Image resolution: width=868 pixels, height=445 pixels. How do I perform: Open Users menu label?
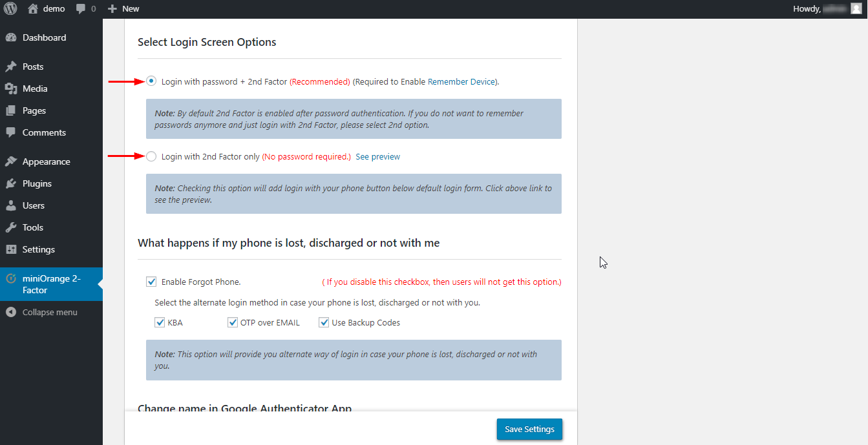pyautogui.click(x=34, y=205)
